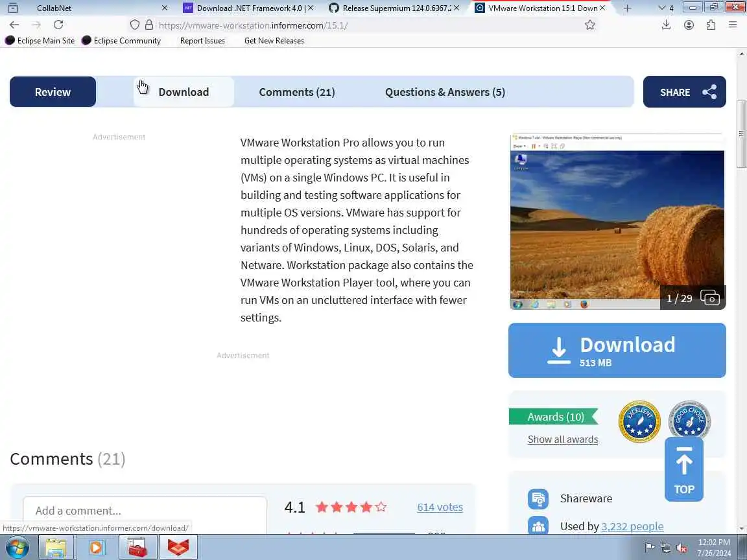Open the red layered-box taskbar icon

178,548
